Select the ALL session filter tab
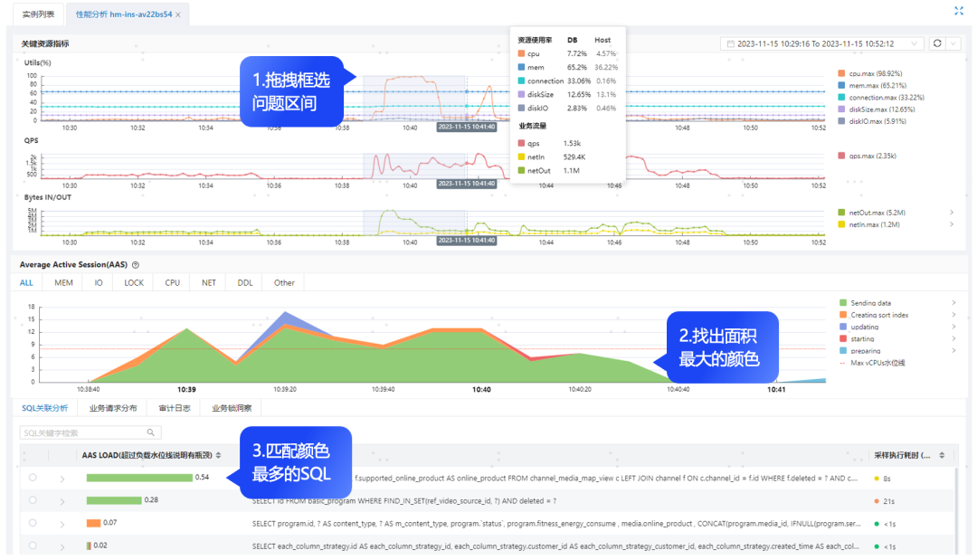977x560 pixels. 26,283
